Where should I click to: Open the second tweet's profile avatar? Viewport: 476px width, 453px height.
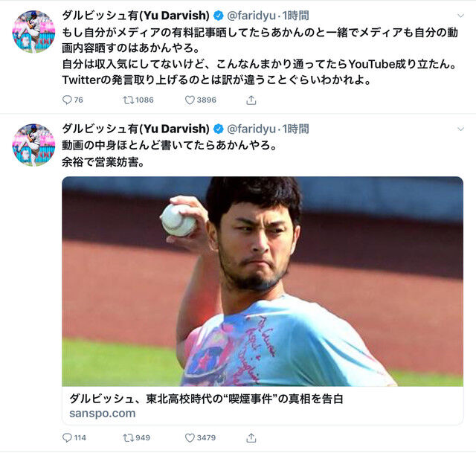(x=33, y=145)
